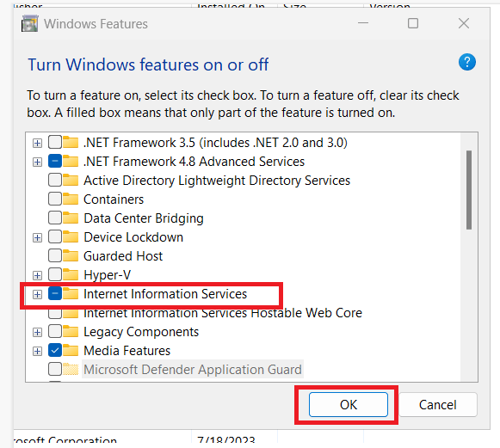Click the Media Features folder icon

click(x=71, y=350)
